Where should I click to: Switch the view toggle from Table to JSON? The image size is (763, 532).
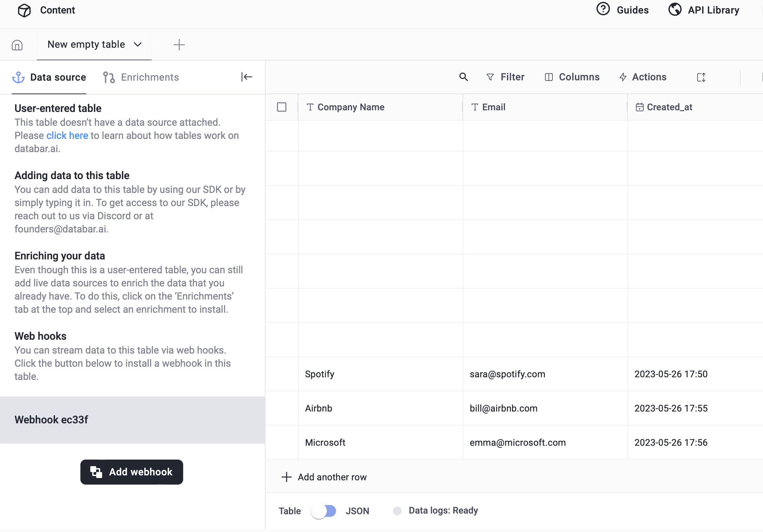[x=324, y=511]
